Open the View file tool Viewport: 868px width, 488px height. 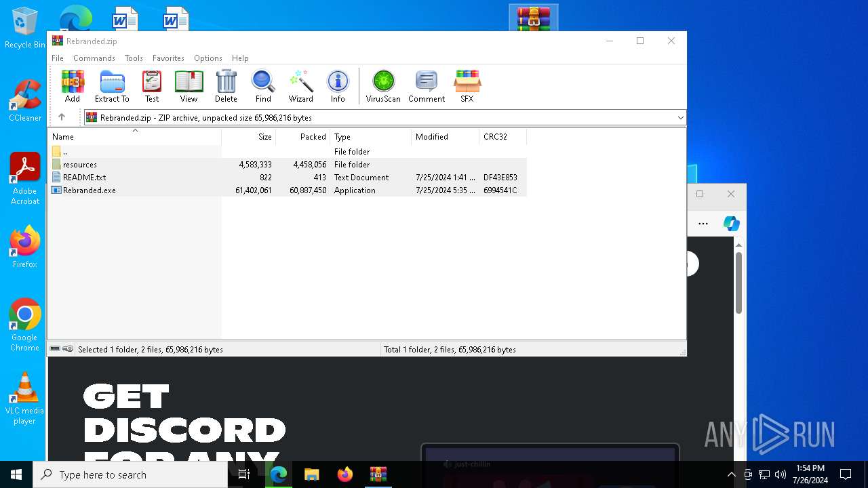click(189, 86)
